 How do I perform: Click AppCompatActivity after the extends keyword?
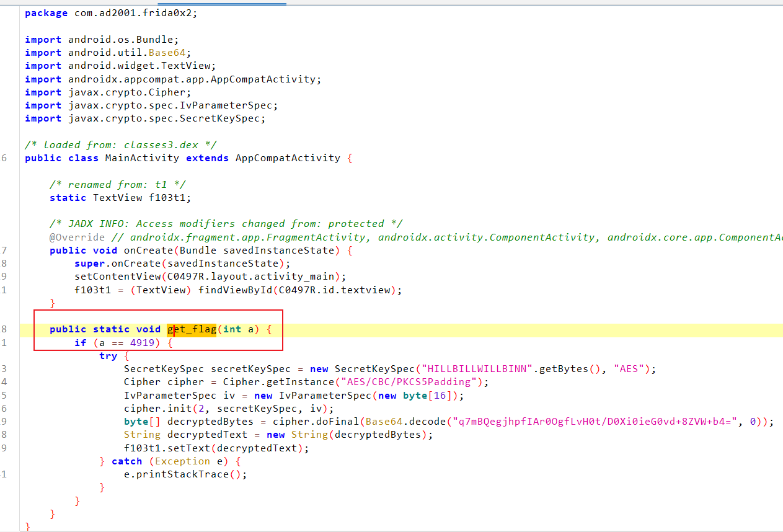pos(288,158)
